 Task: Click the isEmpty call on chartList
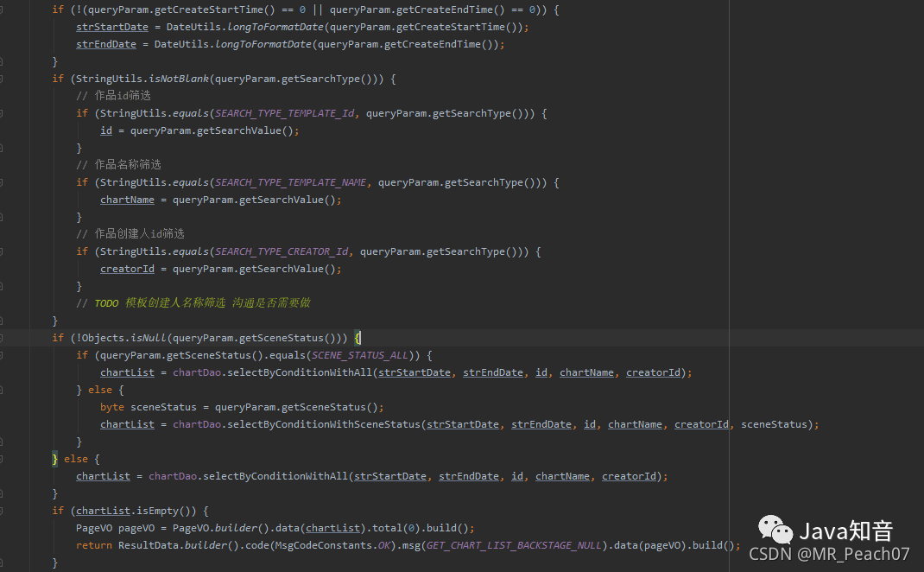(x=166, y=511)
